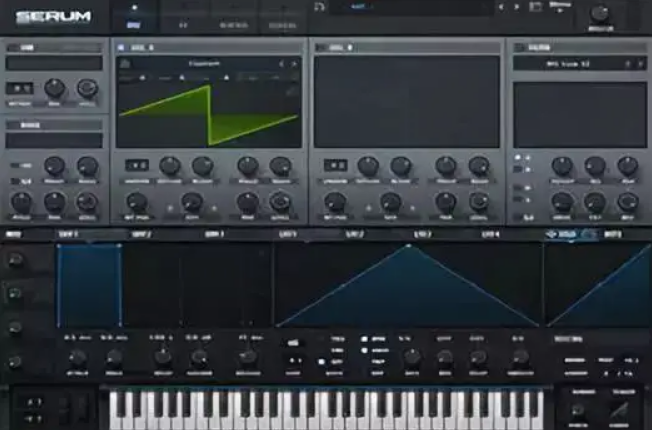The height and width of the screenshot is (430, 652).
Task: Toggle filter routing for oscillator A
Action: (x=518, y=158)
